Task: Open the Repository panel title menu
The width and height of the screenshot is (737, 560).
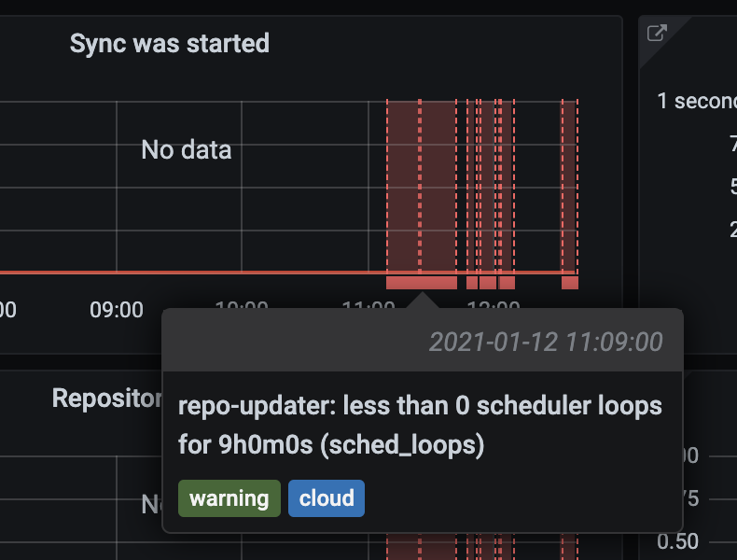Action: [106, 398]
